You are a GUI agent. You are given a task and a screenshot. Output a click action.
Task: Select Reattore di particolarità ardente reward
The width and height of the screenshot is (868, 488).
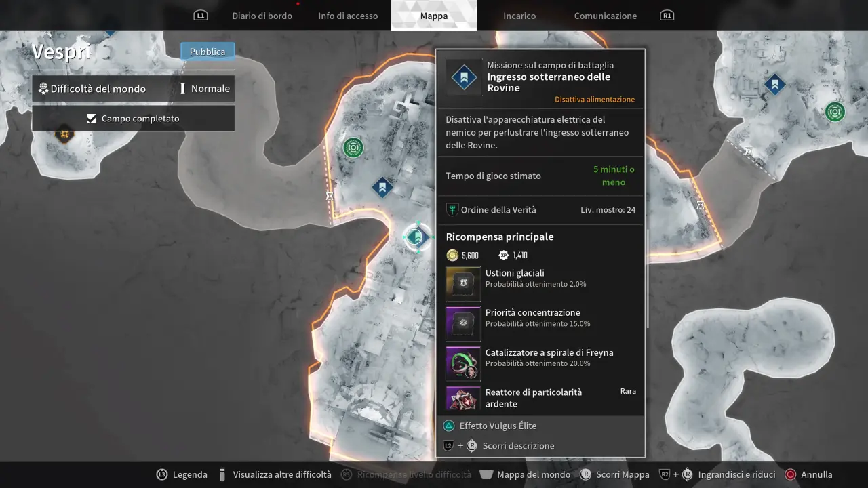click(x=540, y=398)
